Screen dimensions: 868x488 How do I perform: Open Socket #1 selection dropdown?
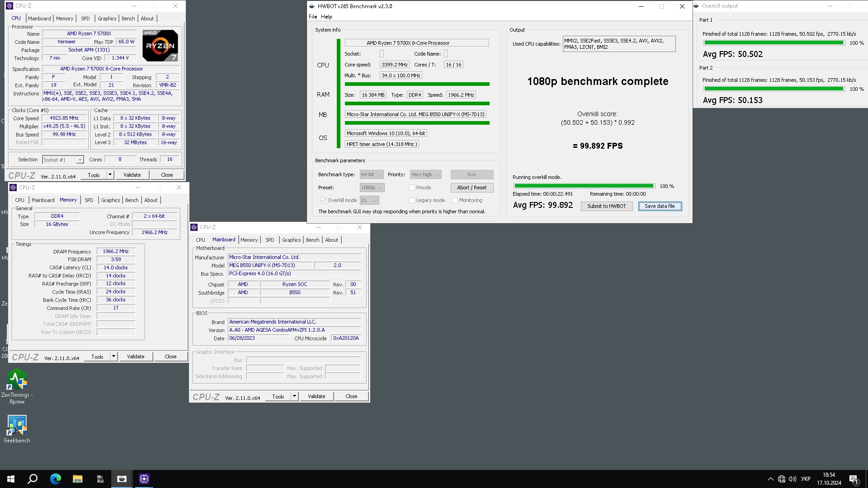click(63, 160)
